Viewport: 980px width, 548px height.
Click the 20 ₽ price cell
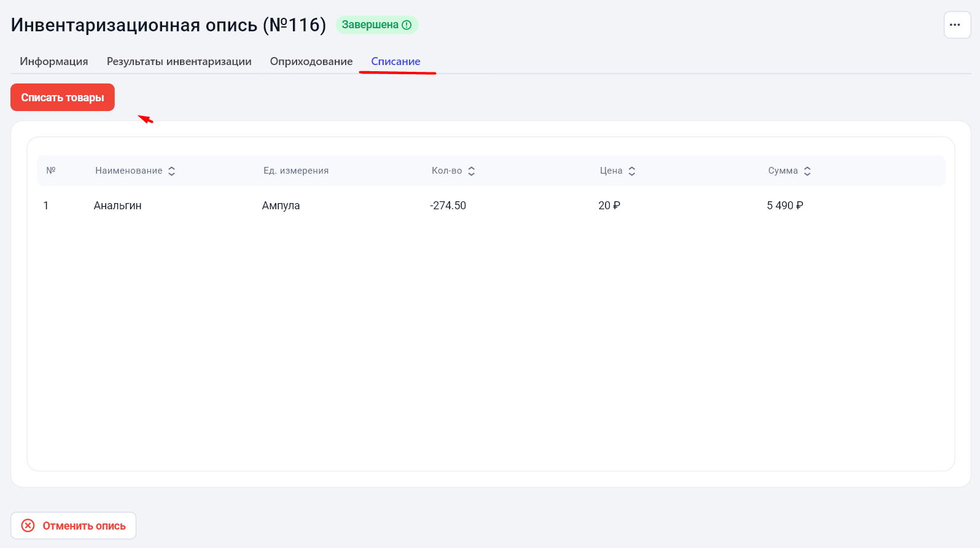[x=609, y=206]
